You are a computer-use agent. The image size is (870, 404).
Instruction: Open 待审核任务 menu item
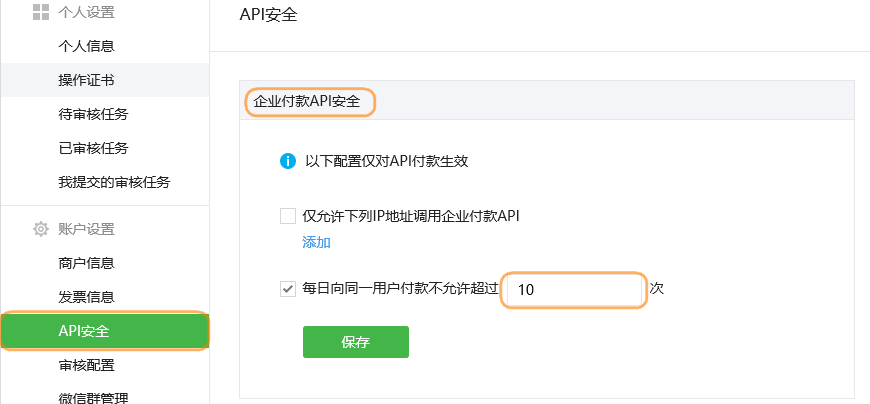click(x=93, y=114)
